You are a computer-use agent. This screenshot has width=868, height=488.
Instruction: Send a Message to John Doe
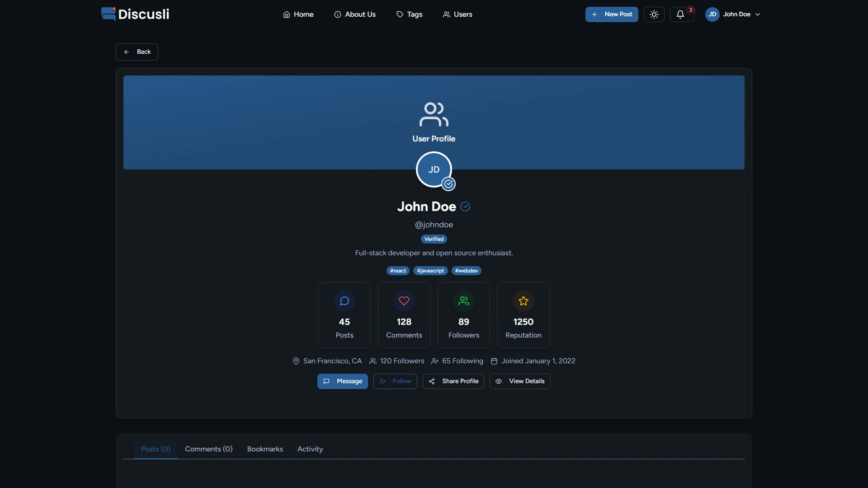click(x=343, y=381)
